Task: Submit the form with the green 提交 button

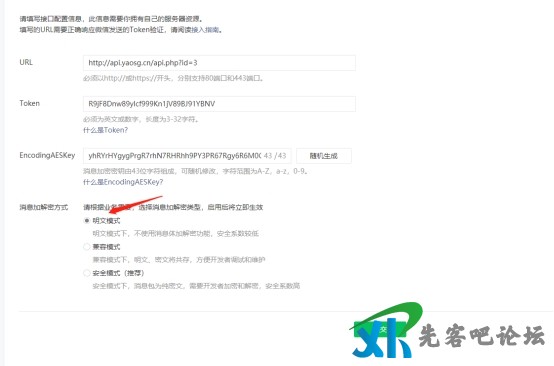Action: (380, 330)
